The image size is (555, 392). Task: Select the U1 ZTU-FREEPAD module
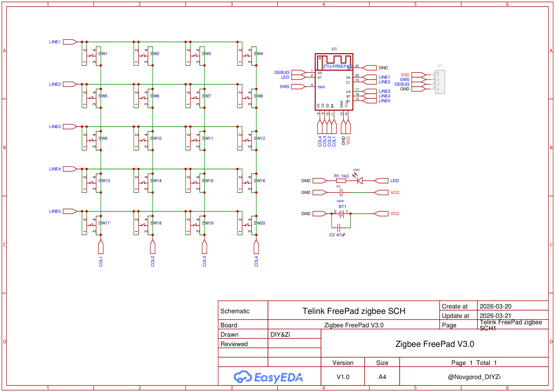(x=334, y=82)
